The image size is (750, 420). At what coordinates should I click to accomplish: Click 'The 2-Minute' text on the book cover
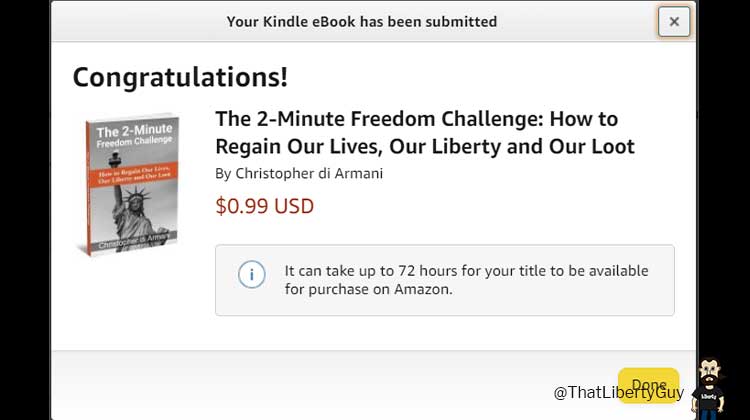pyautogui.click(x=134, y=130)
